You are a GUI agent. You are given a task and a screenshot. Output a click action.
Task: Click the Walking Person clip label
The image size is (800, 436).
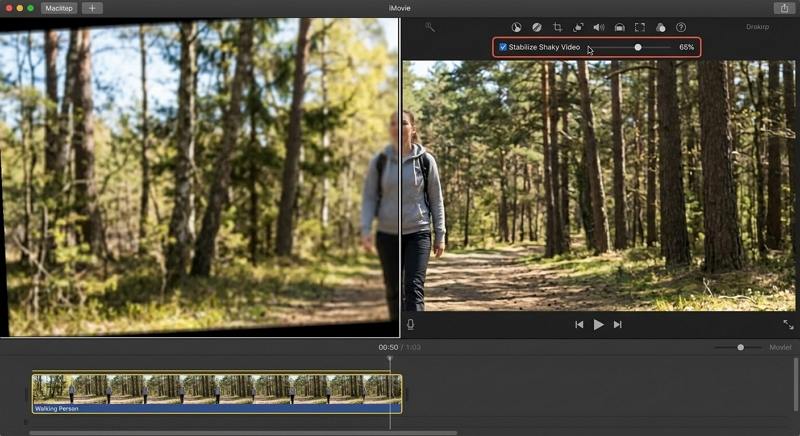click(56, 408)
